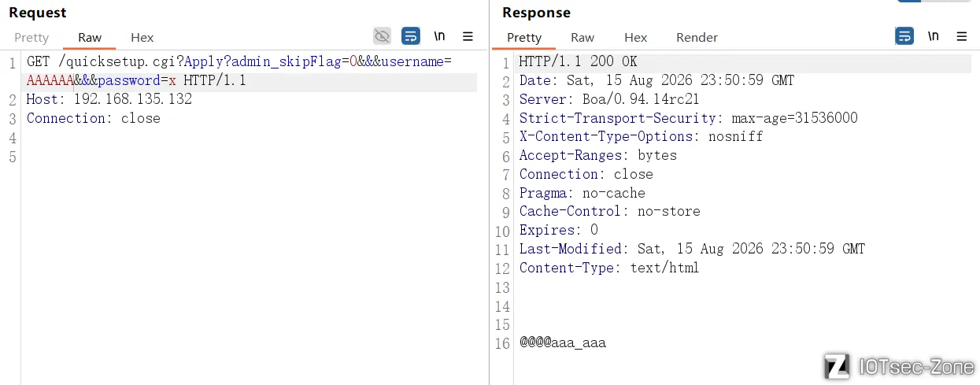Screen dimensions: 980x385
Task: Click the Server: Boa/0.94.14rc21 header line
Action: pos(609,99)
